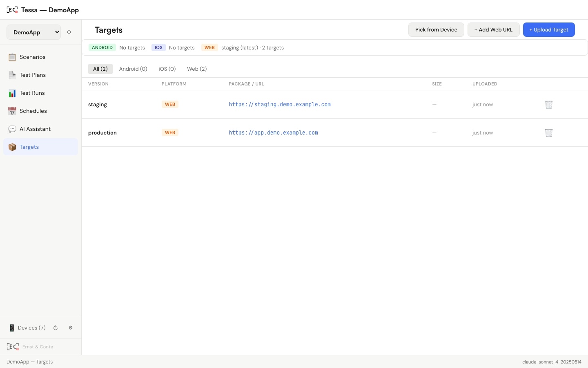
Task: Click 'staging (latest) · 2 targets' summary text
Action: 252,47
